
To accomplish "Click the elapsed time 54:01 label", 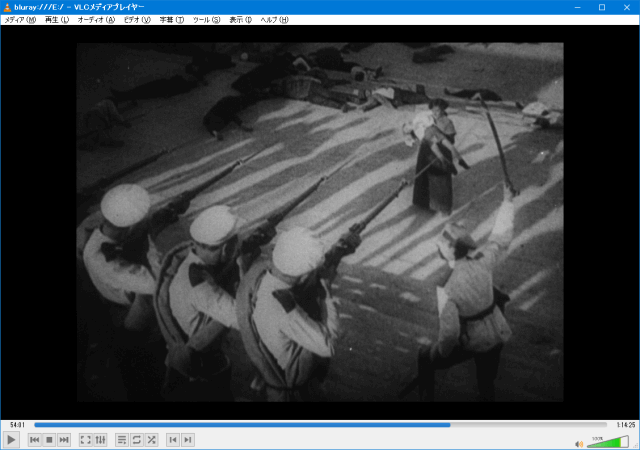I will (18, 425).
